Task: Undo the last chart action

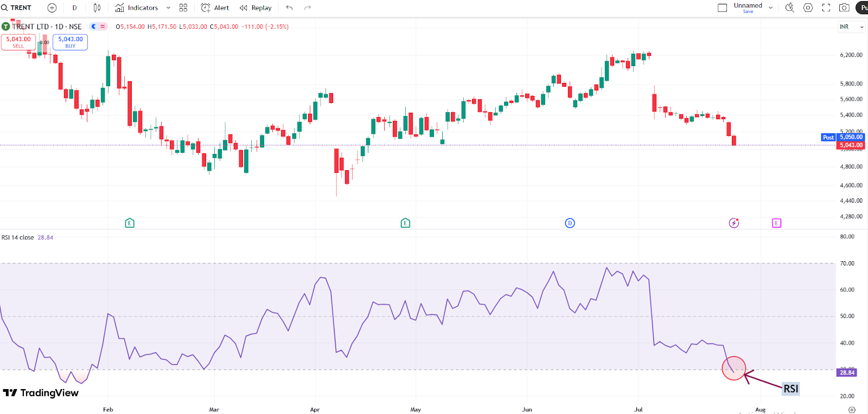Action: click(290, 8)
